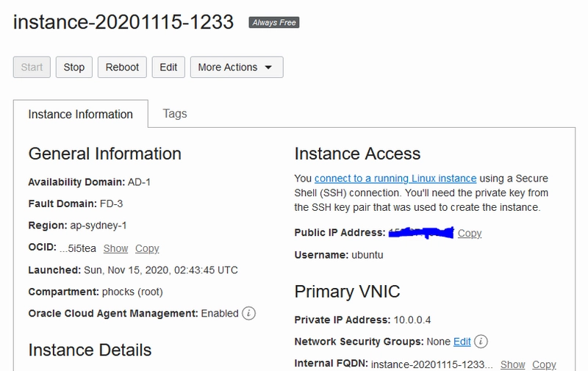
Task: Select the Instance Information tab
Action: [x=80, y=115]
